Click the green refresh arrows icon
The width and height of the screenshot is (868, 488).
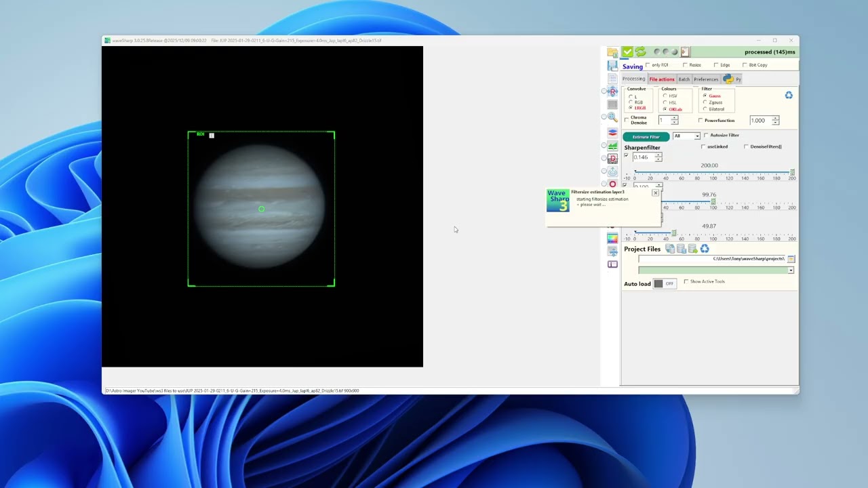pos(640,52)
